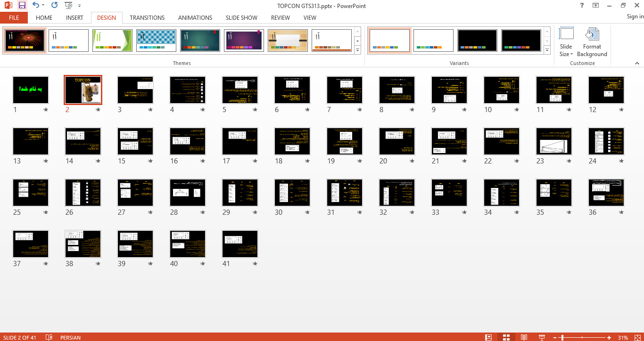Start slideshow from beginning icon
644x341 pixels.
coord(69,6)
